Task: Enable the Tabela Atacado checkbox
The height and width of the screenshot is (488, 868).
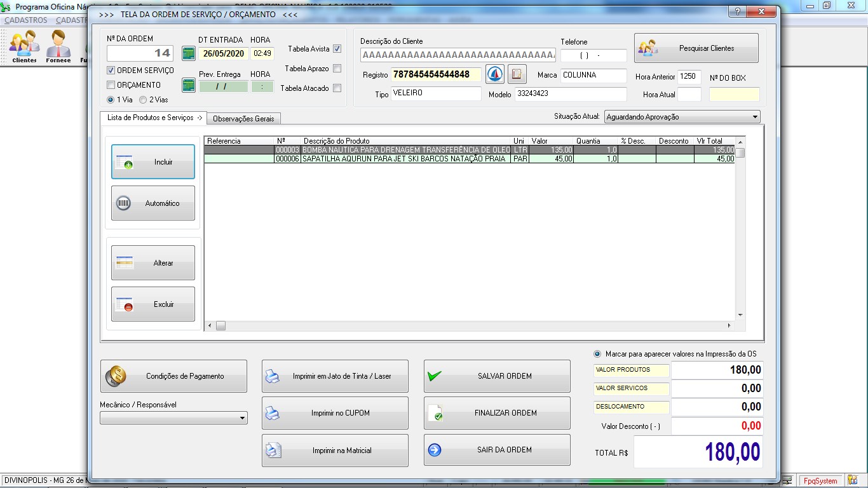Action: 337,88
